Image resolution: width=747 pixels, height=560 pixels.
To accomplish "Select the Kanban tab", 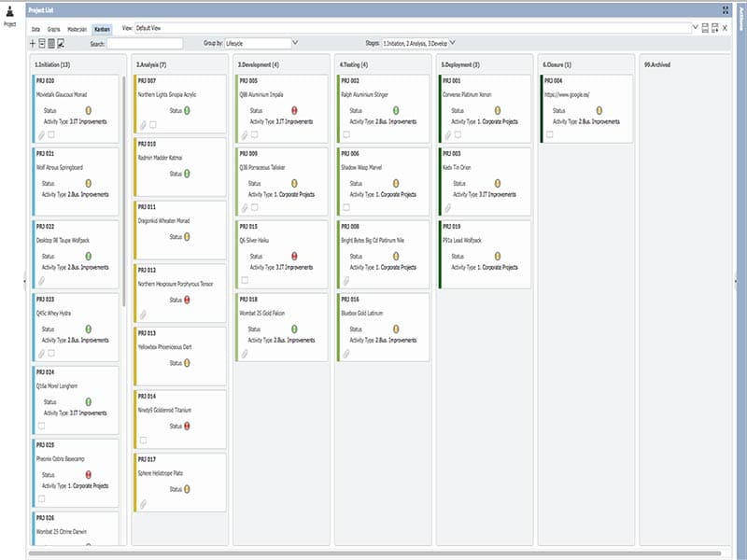I will click(x=102, y=29).
